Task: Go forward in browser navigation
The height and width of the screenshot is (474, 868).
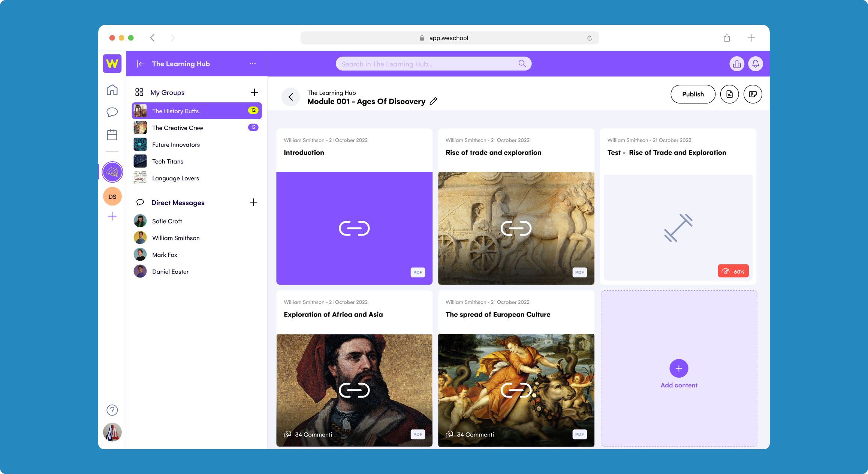Action: (172, 38)
